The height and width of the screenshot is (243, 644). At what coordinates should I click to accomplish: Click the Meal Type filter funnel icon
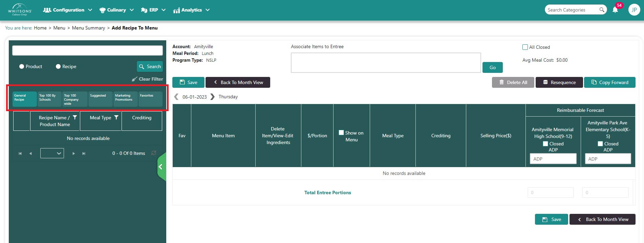[116, 118]
